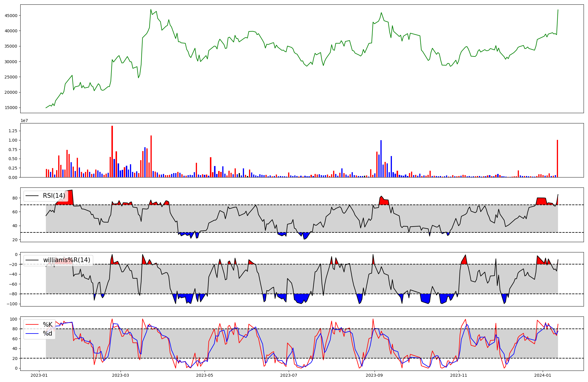Click the 1e7 volume scale label
The width and height of the screenshot is (588, 382).
(24, 120)
